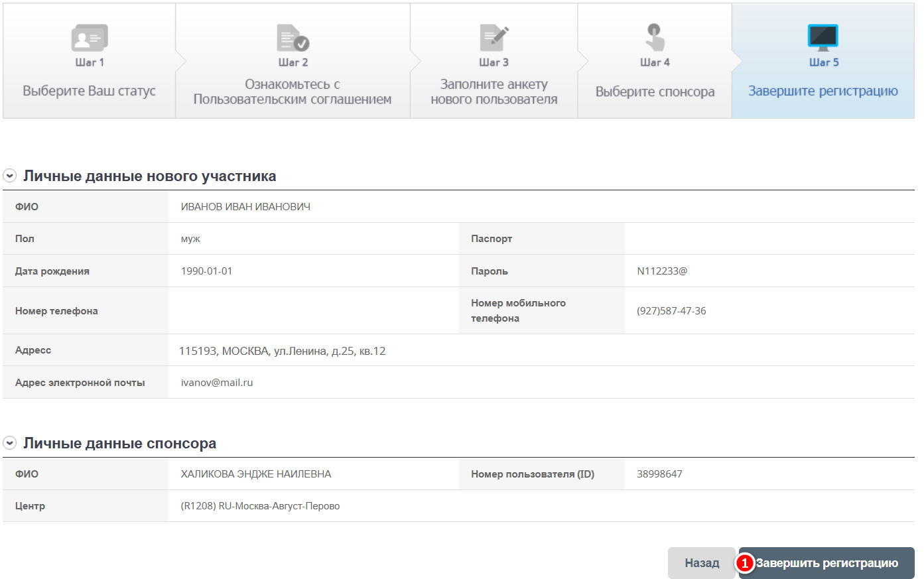
Task: Collapse the Личные данные спонсора section
Action: pyautogui.click(x=10, y=443)
